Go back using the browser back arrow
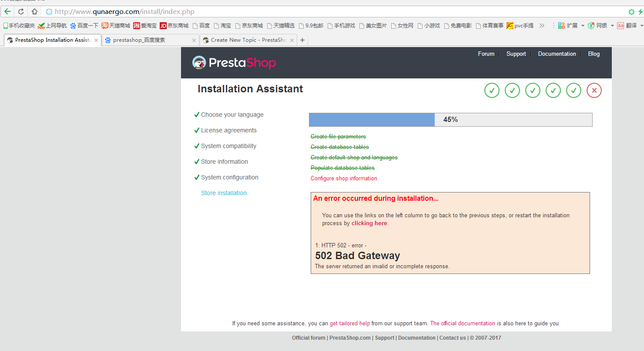 click(x=7, y=12)
